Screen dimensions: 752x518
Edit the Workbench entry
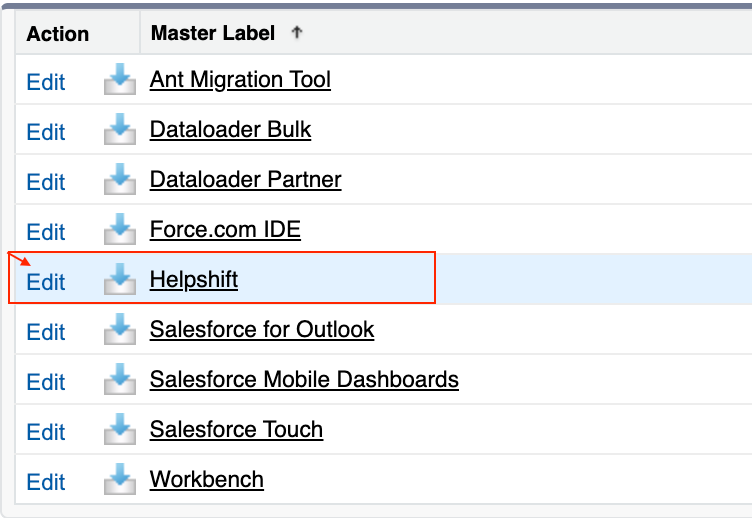click(x=46, y=481)
